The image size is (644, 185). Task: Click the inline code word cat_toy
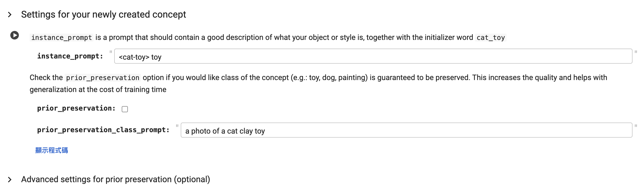[x=491, y=38]
